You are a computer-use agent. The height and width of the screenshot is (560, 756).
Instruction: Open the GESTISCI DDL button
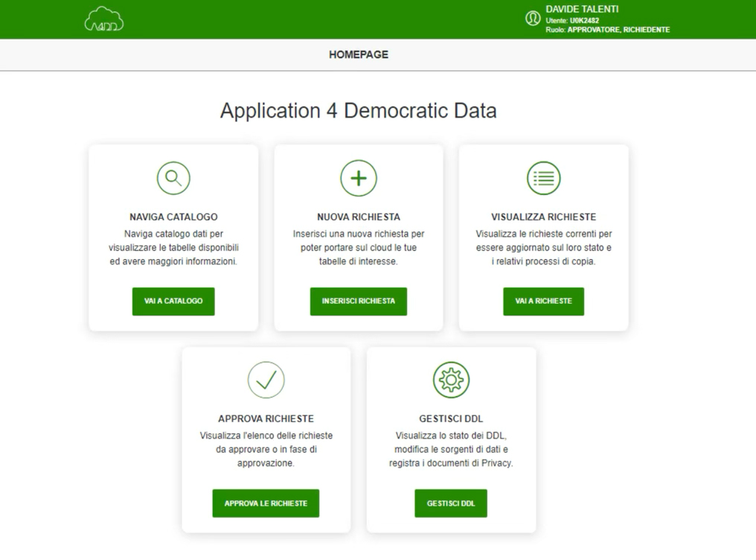[x=451, y=503]
